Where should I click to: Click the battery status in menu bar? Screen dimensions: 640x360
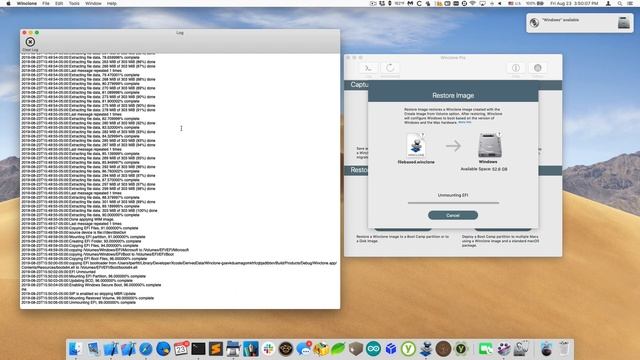click(x=535, y=3)
